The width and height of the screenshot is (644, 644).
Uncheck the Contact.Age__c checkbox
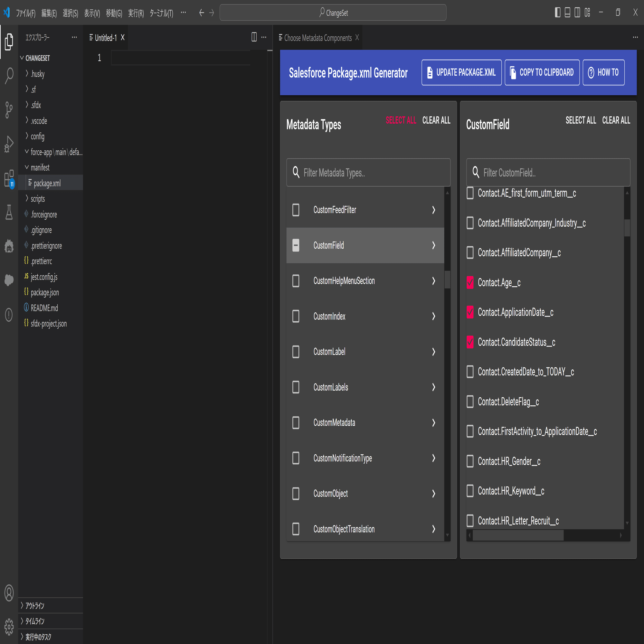[470, 282]
